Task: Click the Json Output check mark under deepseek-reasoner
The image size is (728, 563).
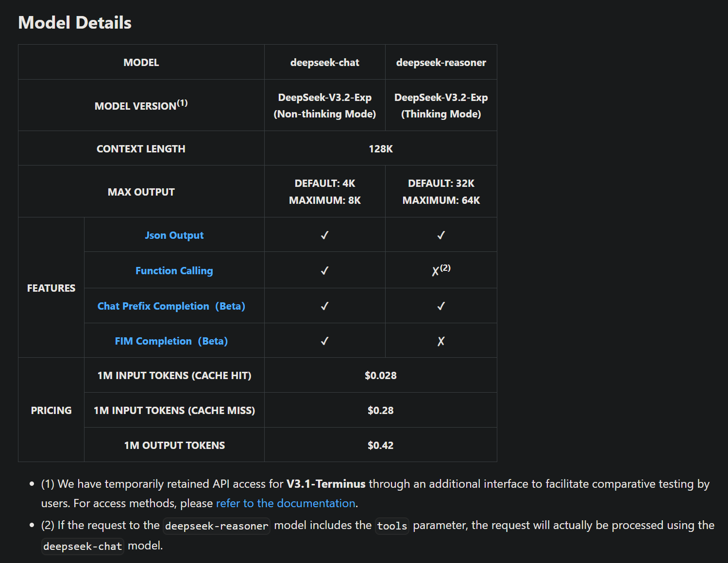Action: click(441, 235)
